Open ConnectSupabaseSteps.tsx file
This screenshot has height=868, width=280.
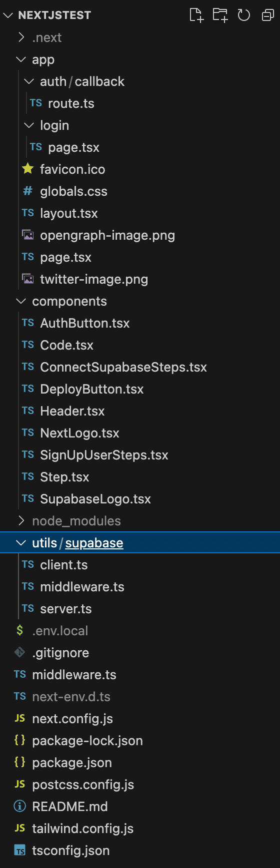click(x=123, y=367)
